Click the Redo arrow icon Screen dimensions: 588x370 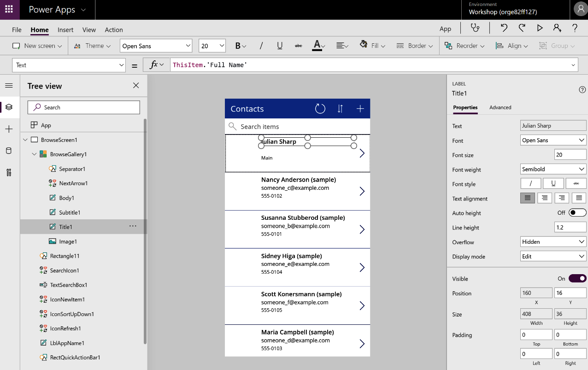(522, 28)
